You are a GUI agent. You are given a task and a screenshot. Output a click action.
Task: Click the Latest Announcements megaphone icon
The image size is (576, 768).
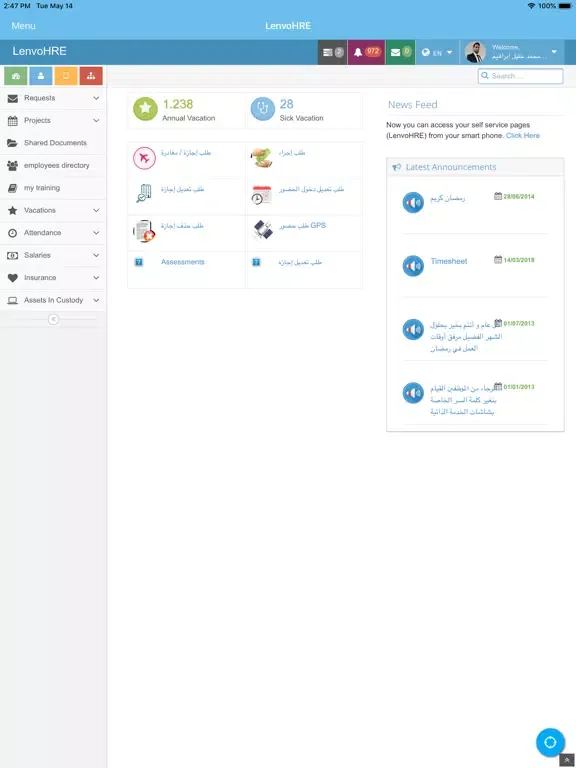397,168
